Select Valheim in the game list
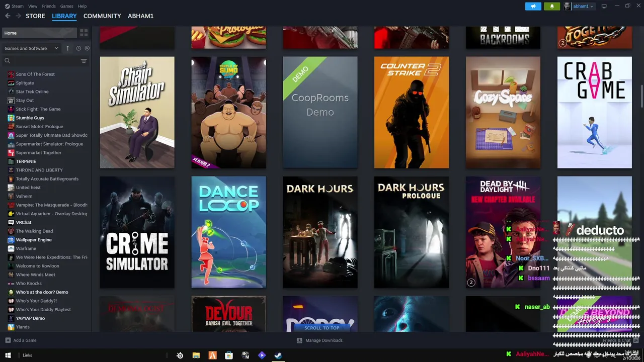The width and height of the screenshot is (644, 362). (24, 196)
